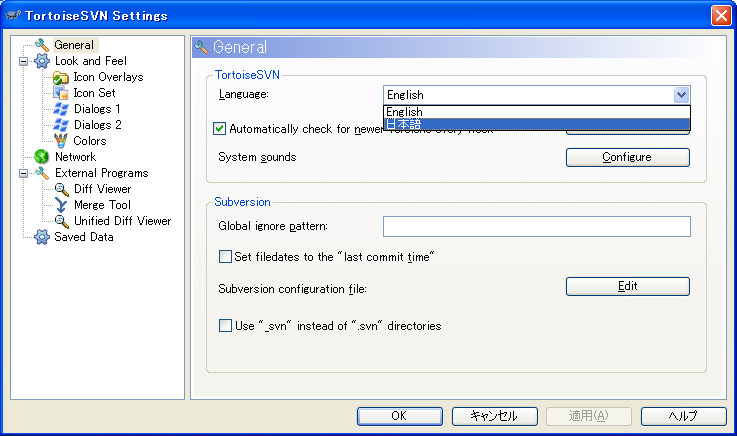Click Edit for Subversion configuration file
This screenshot has height=436, width=737.
627,286
